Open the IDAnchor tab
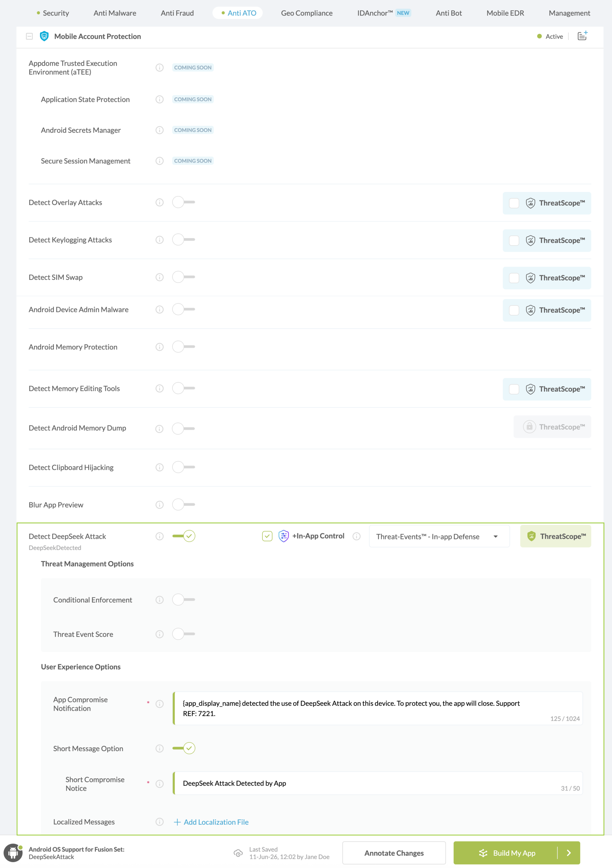Screen dimensions: 612x868 384,13
